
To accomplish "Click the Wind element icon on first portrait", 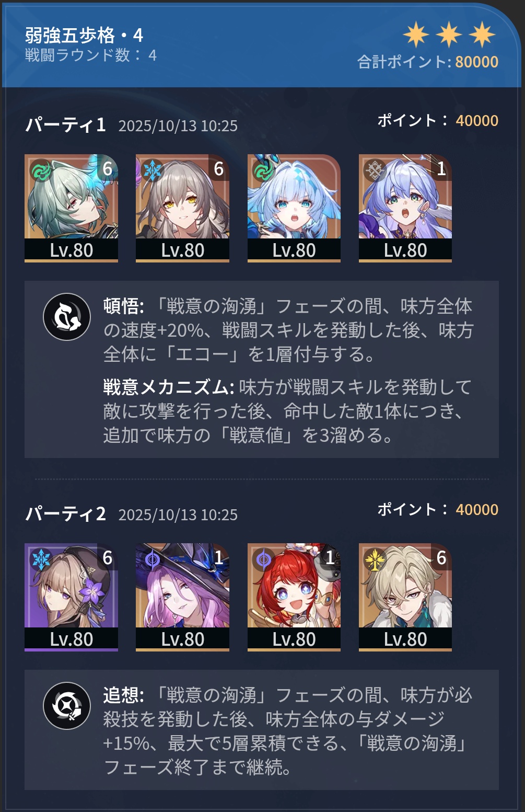I will pyautogui.click(x=40, y=170).
